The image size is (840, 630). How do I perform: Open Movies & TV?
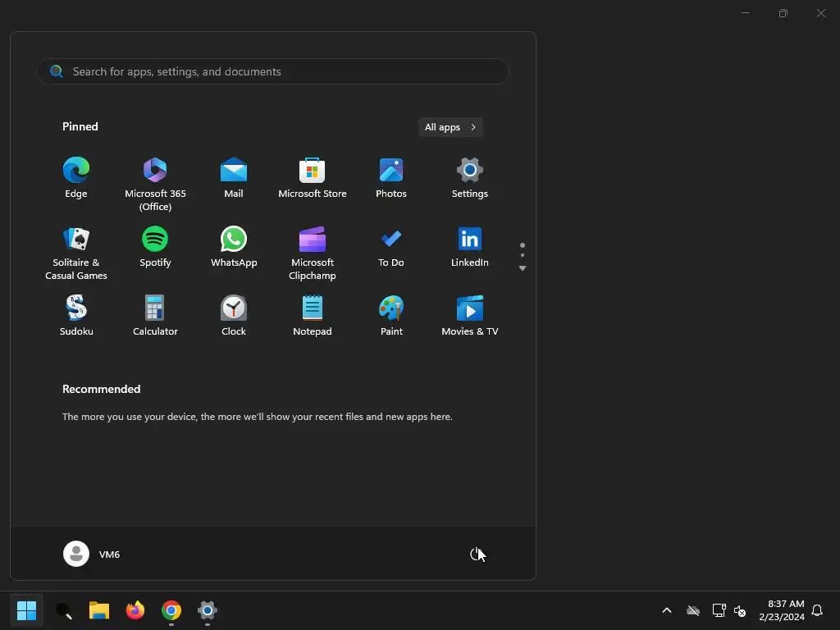(470, 316)
